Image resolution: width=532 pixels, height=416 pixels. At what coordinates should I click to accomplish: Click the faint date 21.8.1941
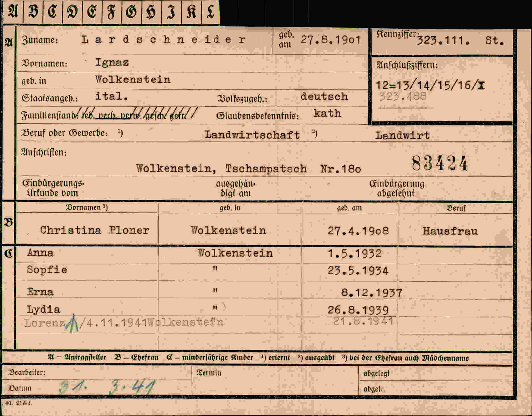(x=363, y=321)
